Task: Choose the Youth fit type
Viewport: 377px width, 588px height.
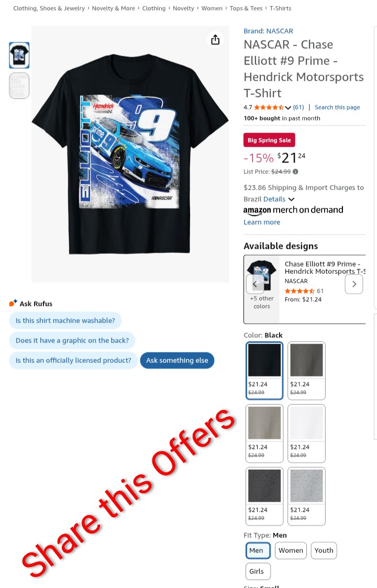Action: pos(324,550)
